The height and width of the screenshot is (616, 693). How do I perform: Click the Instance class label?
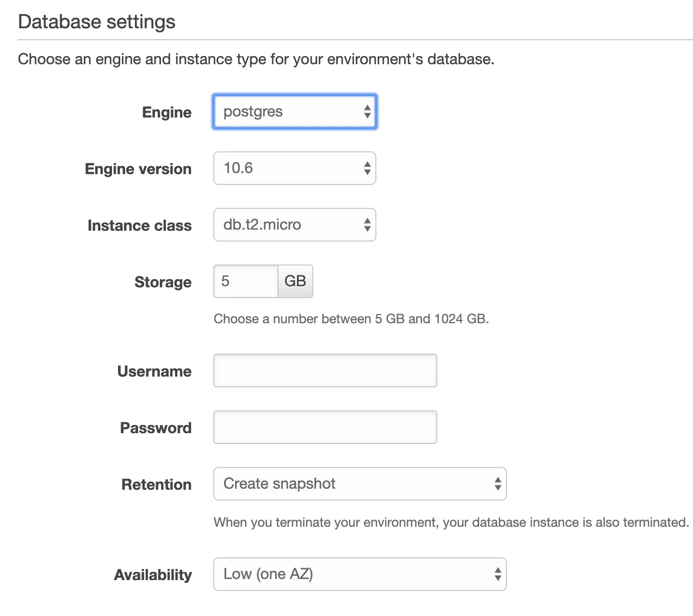click(140, 225)
